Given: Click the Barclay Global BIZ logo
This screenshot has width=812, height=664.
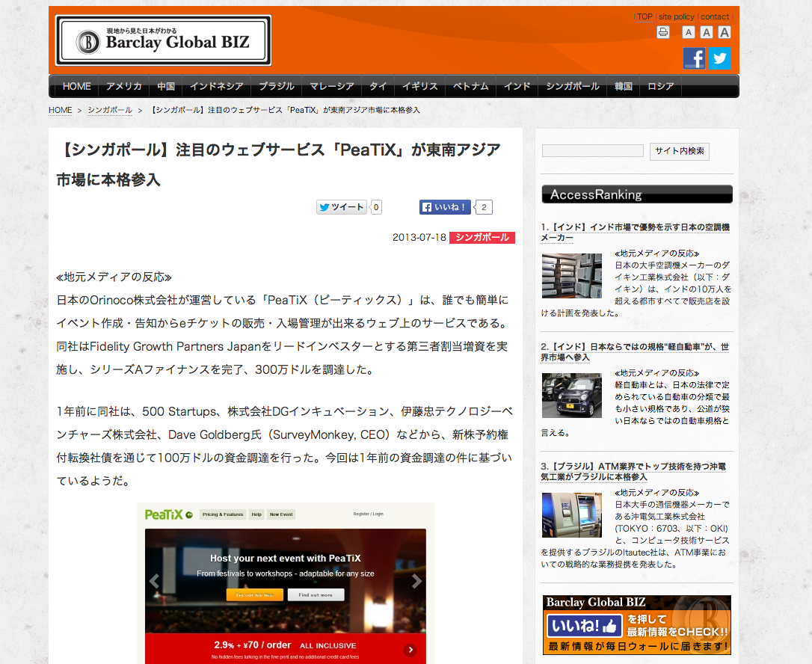Looking at the screenshot, I should 163,40.
